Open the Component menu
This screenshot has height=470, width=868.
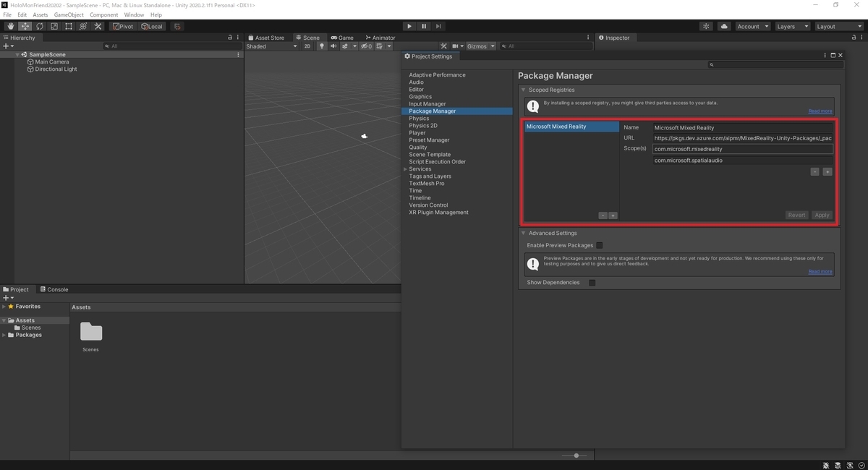click(104, 14)
